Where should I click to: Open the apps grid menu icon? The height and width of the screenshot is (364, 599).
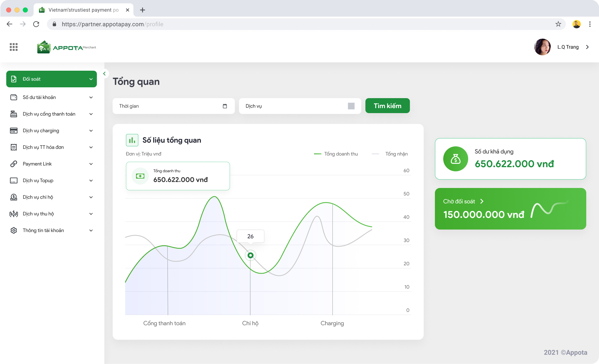(14, 47)
